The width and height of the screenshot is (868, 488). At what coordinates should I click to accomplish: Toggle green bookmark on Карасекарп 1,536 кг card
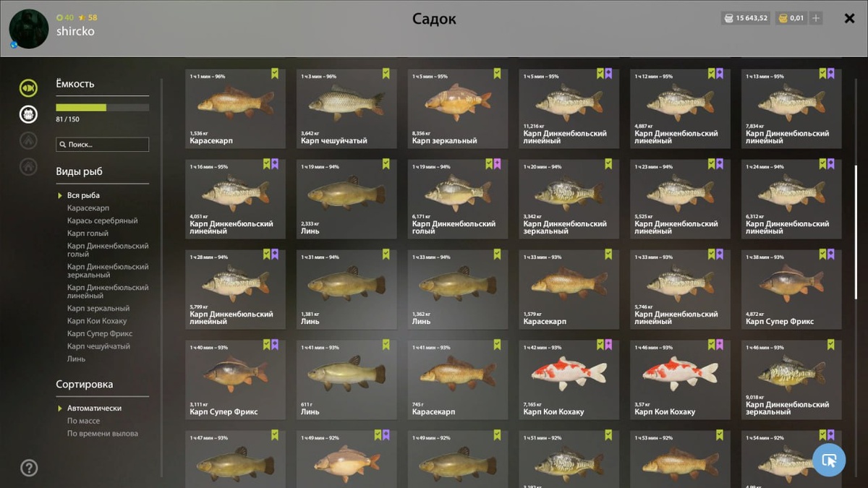coord(275,73)
